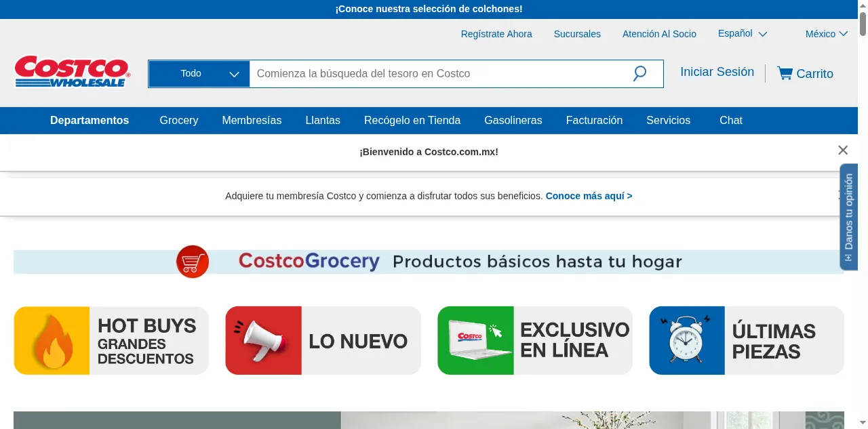Open Llantas in navigation bar
This screenshot has height=429, width=868.
coord(323,120)
